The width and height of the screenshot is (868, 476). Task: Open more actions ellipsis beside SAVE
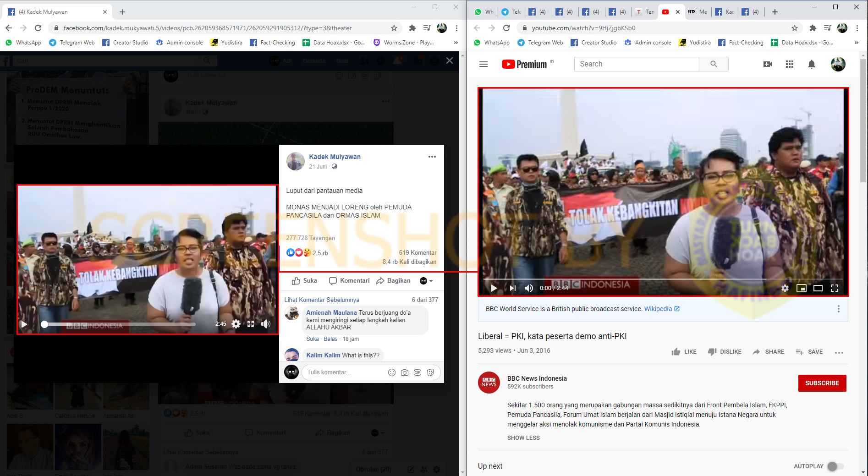point(839,352)
